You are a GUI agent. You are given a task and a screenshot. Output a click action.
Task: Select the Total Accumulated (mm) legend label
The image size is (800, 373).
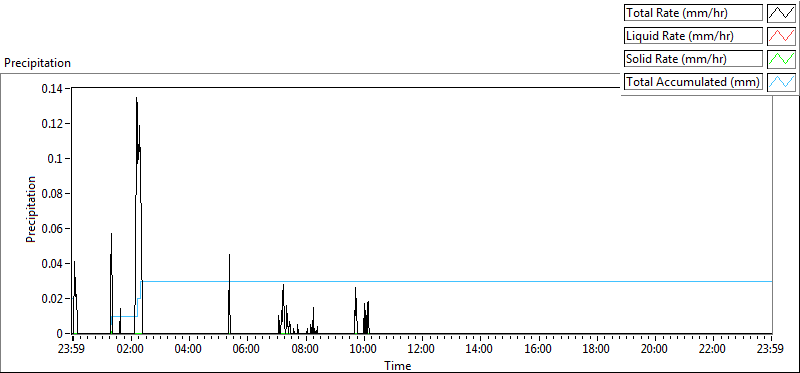tap(693, 82)
